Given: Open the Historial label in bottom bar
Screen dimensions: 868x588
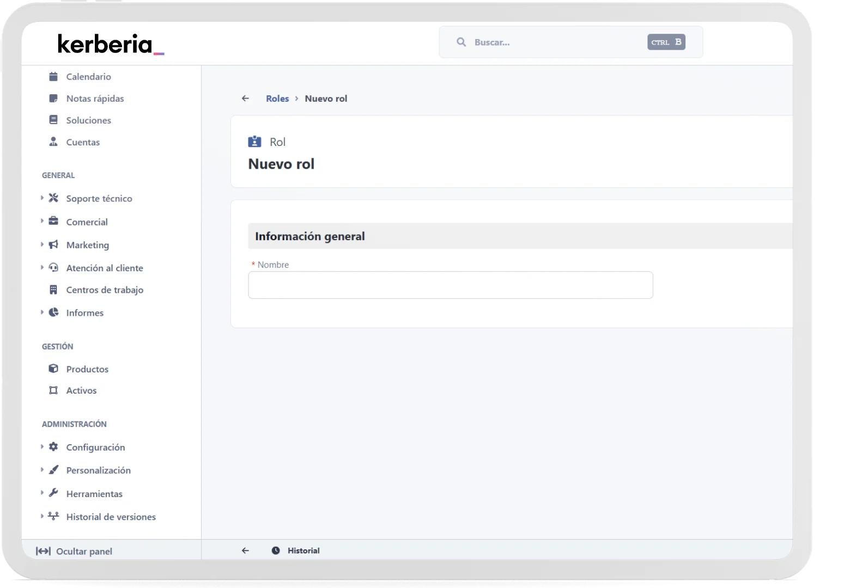Looking at the screenshot, I should point(304,550).
